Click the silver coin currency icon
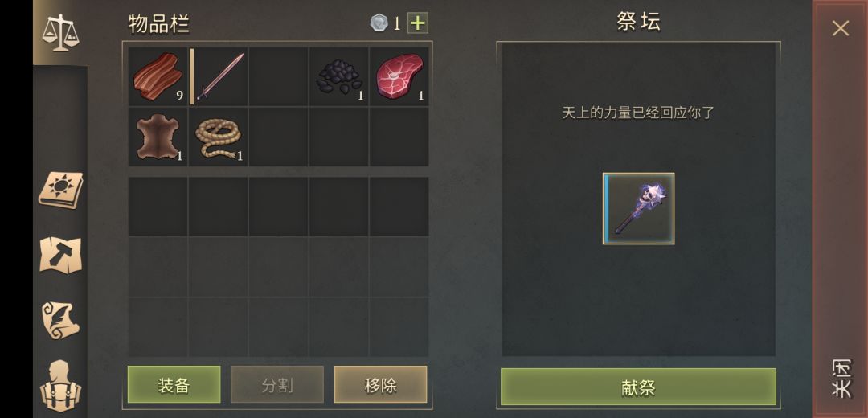Image resolution: width=868 pixels, height=418 pixels. tap(379, 23)
